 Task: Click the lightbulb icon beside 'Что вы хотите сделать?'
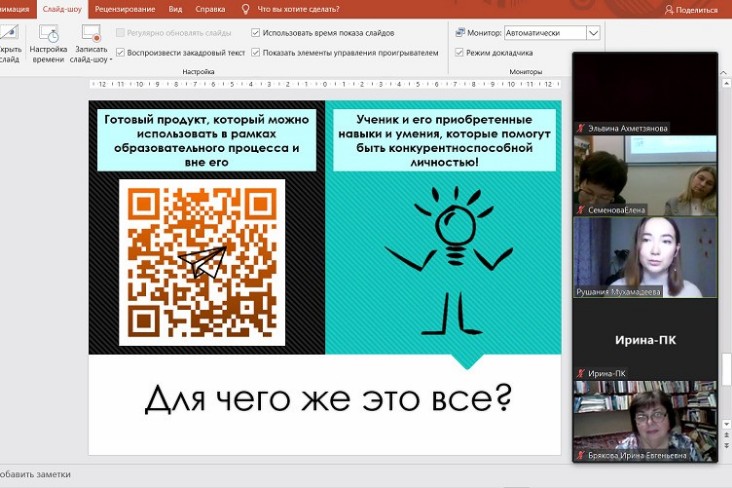(x=246, y=9)
